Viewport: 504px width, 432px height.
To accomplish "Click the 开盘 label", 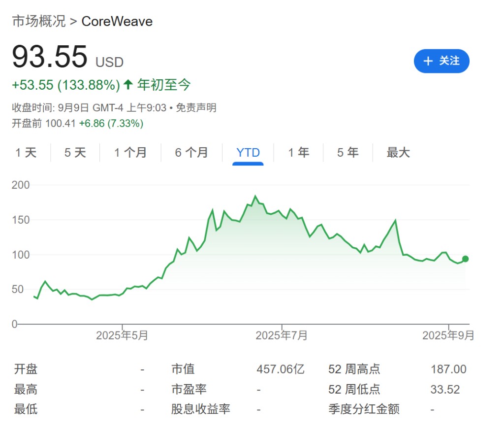I will click(x=26, y=369).
